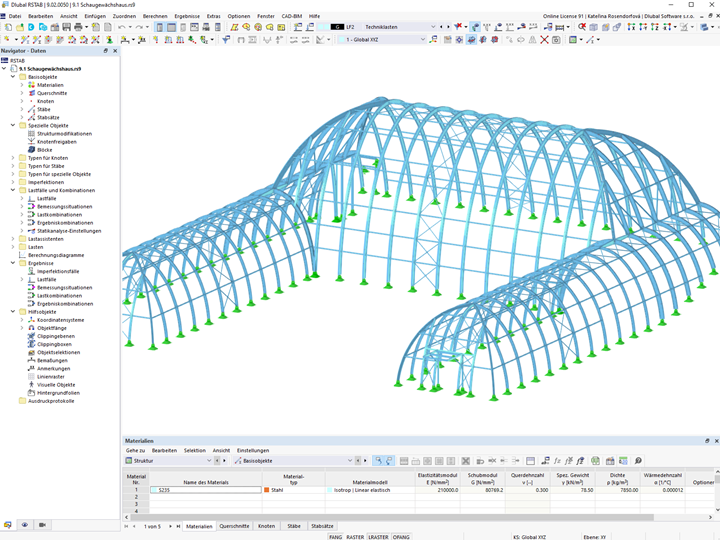Click the light blue S235 material color swatch
The width and height of the screenshot is (720, 540).
[x=154, y=490]
